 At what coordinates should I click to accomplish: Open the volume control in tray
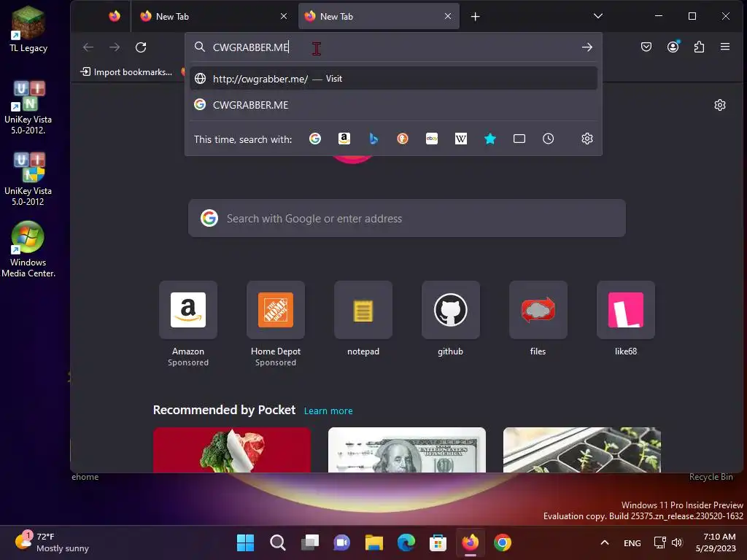point(677,542)
